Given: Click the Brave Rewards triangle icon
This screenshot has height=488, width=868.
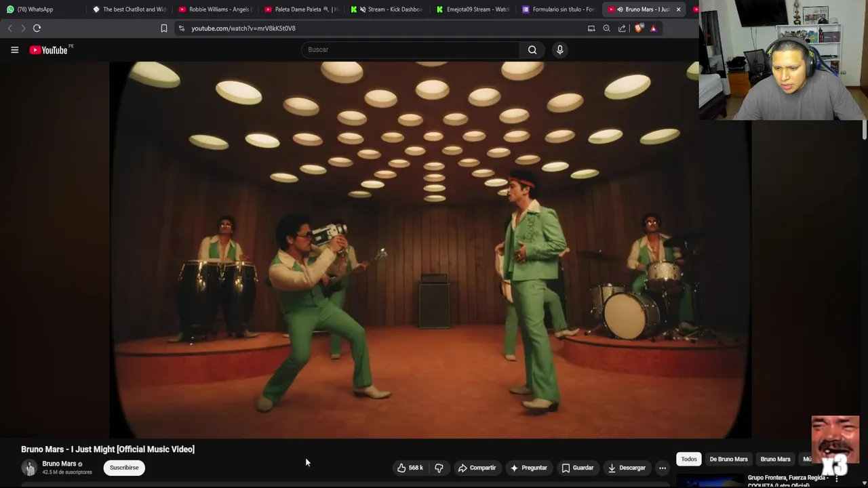Looking at the screenshot, I should (653, 28).
